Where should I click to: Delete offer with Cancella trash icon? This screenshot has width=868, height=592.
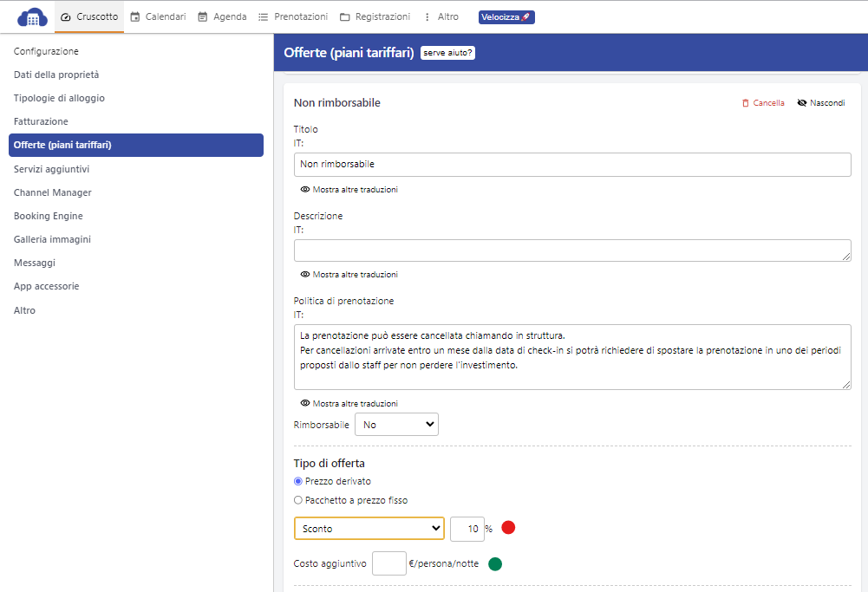click(746, 103)
